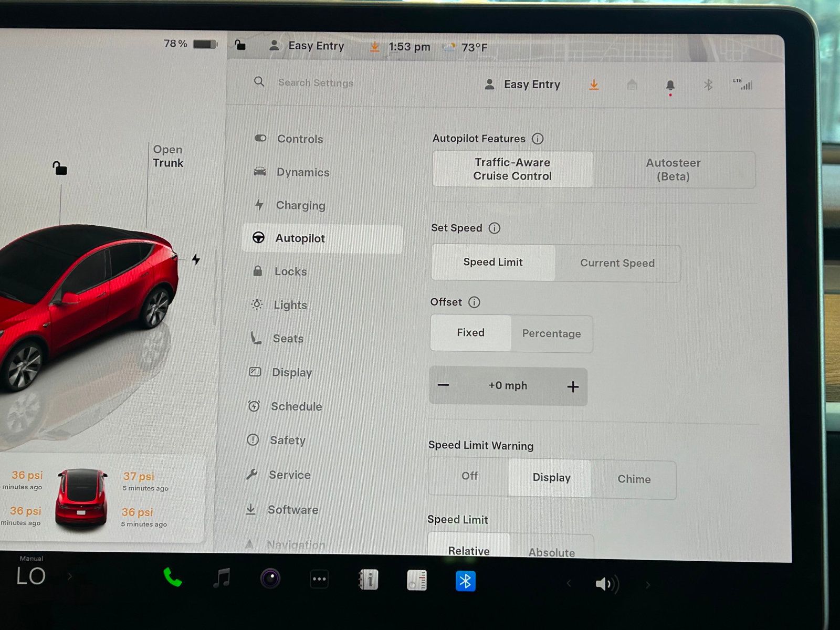Tap Open Trunk on car view
The width and height of the screenshot is (840, 630).
click(x=168, y=156)
